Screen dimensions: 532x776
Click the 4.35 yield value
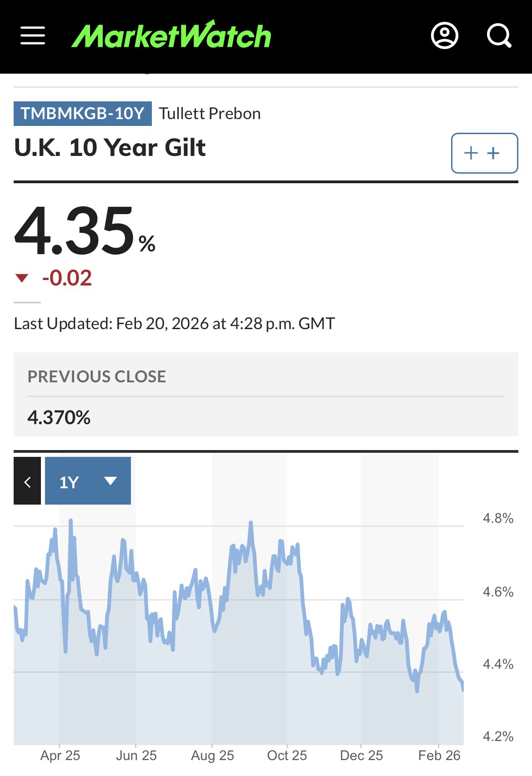(x=75, y=231)
